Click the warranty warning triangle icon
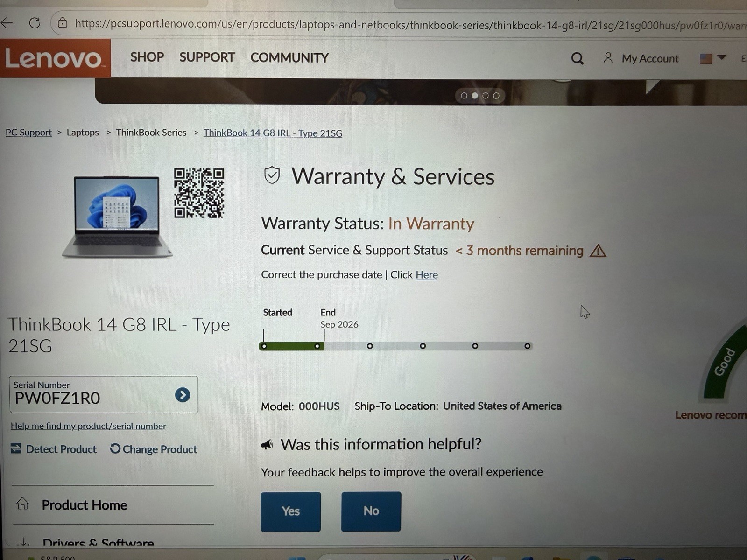Image resolution: width=747 pixels, height=560 pixels. click(x=598, y=251)
